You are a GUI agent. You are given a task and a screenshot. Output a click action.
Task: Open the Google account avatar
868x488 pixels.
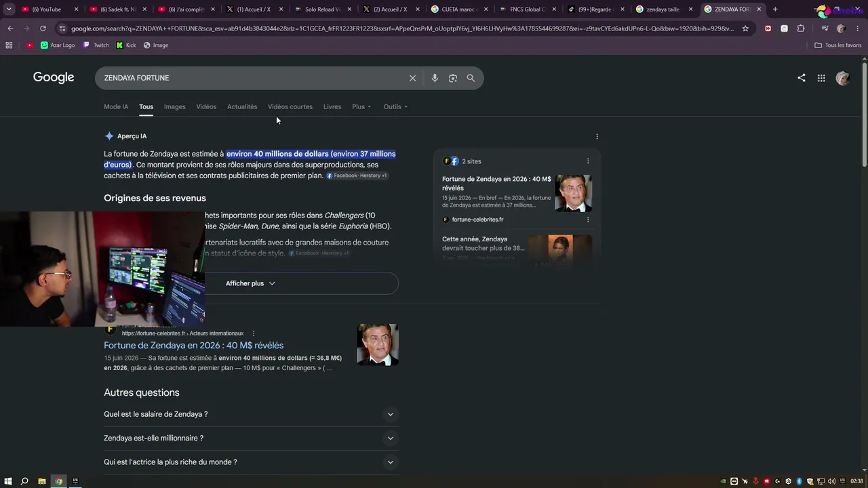point(843,78)
